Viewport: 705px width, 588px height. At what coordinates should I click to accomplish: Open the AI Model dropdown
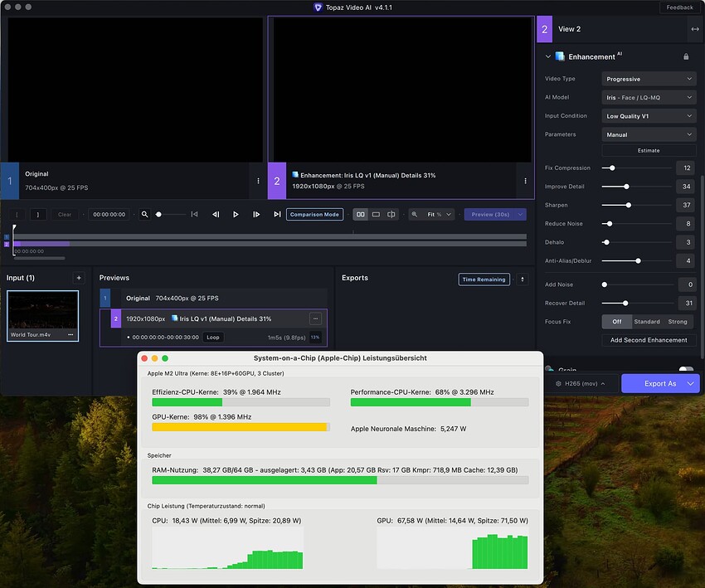point(649,97)
